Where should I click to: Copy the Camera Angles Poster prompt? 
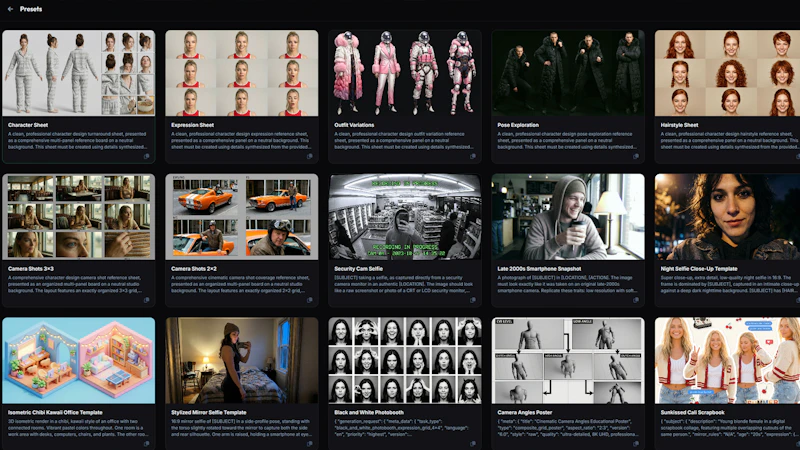tap(636, 444)
